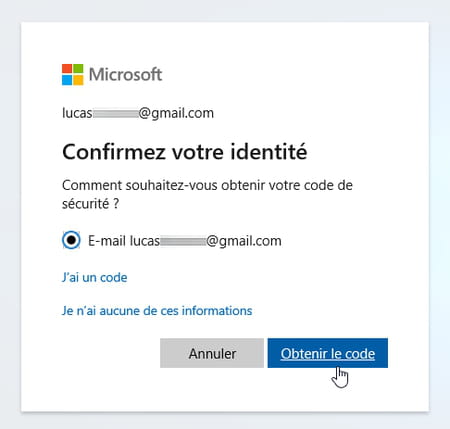Click "@gmail.com" in the top account address
450x429 pixels.
(x=176, y=113)
